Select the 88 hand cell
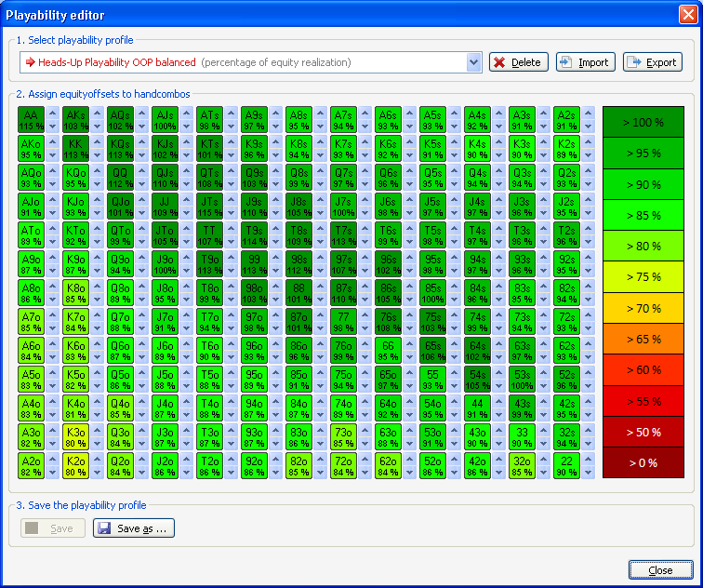Viewport: 703px width, 588px height. click(x=298, y=292)
